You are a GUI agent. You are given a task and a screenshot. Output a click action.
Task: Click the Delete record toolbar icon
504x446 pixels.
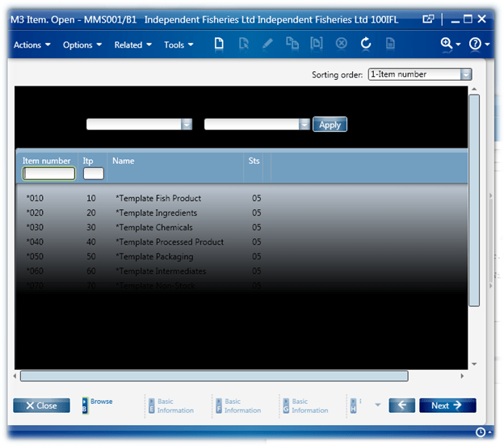pos(342,44)
